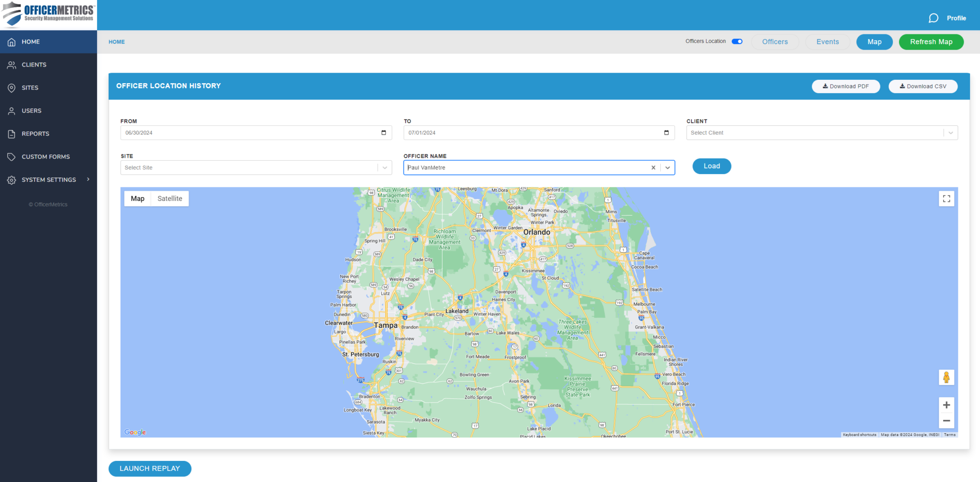
Task: Zoom in on the map
Action: coord(946,405)
